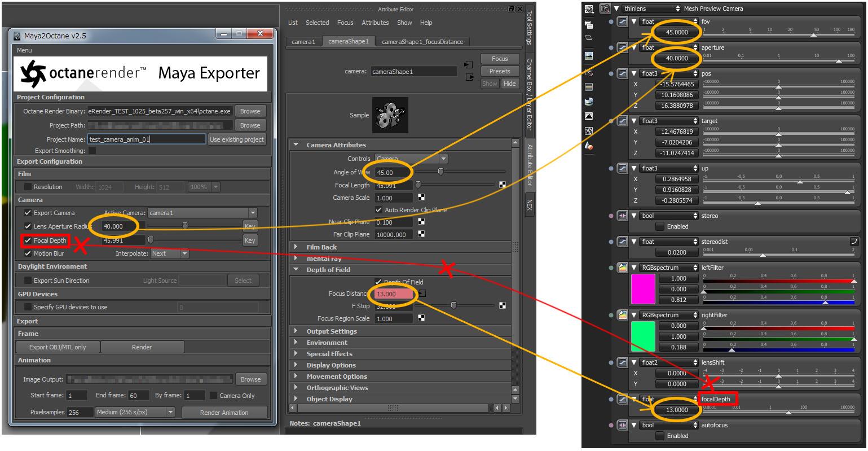
Task: Click the fov slider track in Octane
Action: (779, 34)
